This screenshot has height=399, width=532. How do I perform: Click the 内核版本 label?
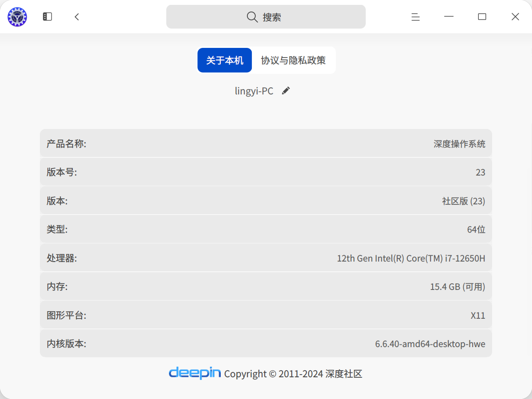(x=66, y=344)
